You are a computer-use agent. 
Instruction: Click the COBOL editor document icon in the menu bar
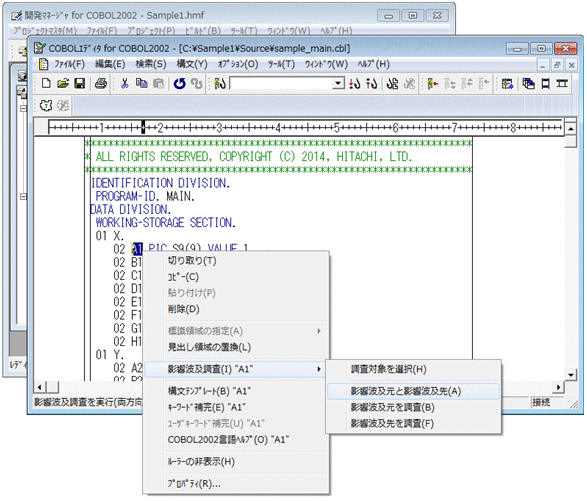click(x=44, y=64)
